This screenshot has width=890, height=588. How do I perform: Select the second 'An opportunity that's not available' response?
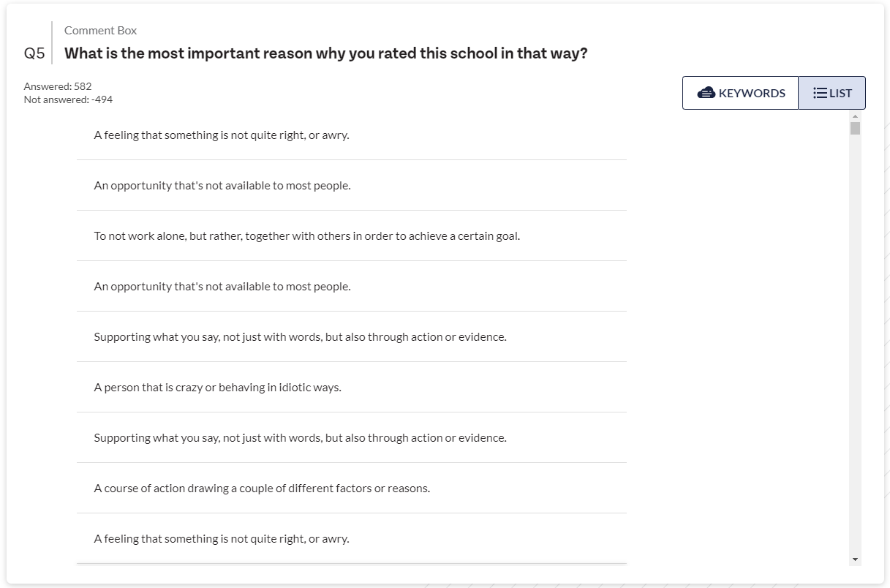352,287
